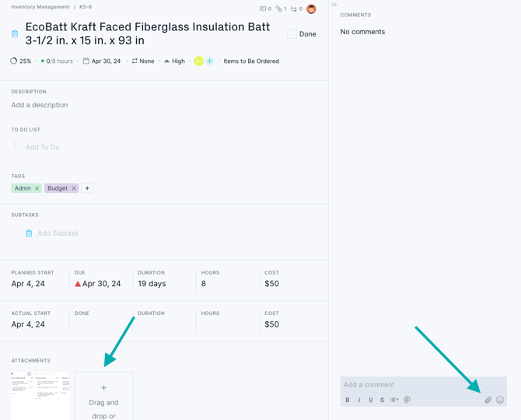521x420 pixels.
Task: Click the actual Done date field
Action: tap(101, 321)
